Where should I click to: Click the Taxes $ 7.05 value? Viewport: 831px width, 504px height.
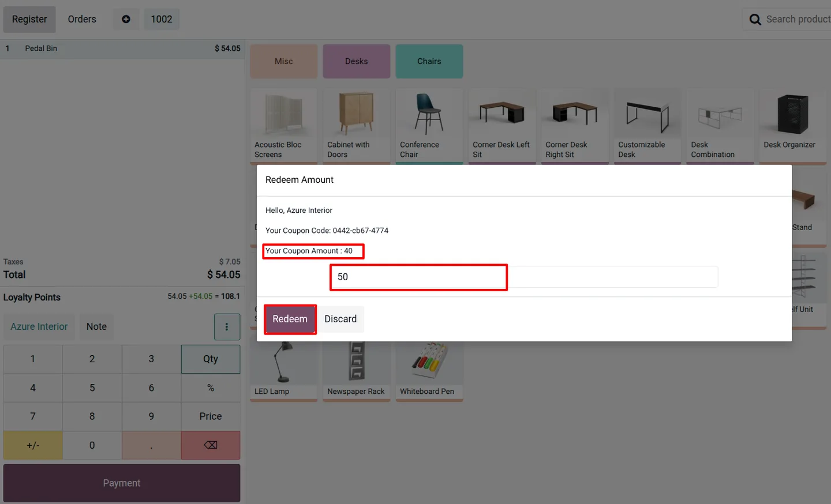click(x=230, y=262)
